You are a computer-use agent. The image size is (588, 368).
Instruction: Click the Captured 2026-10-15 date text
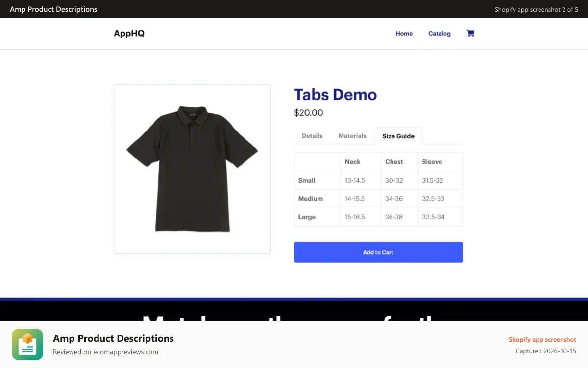click(546, 351)
